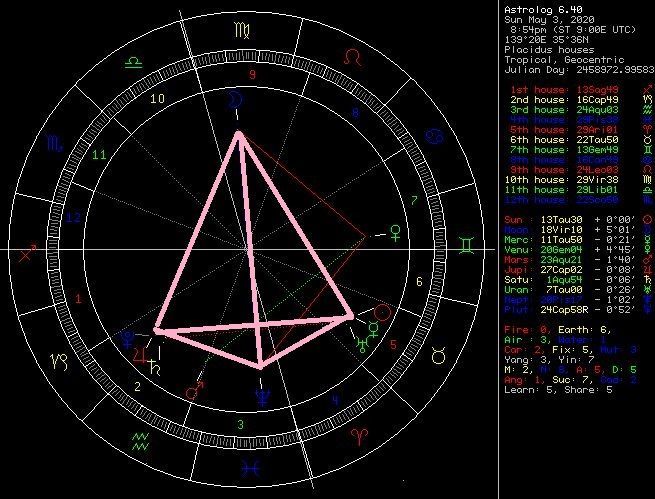Select the Neptune symbol inside the chart
The height and width of the screenshot is (499, 655).
[262, 398]
